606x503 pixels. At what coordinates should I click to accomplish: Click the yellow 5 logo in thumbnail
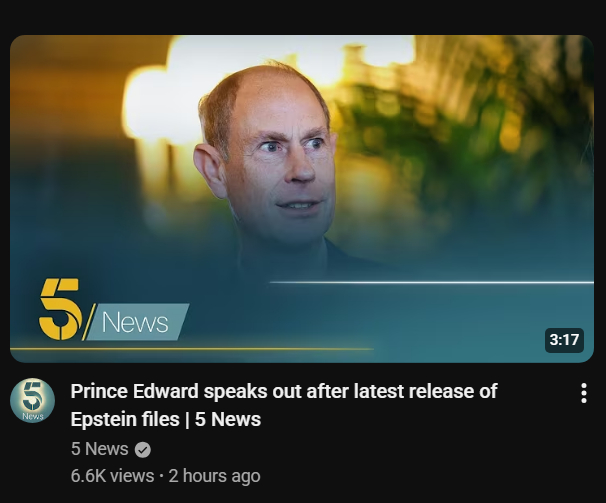coord(61,309)
